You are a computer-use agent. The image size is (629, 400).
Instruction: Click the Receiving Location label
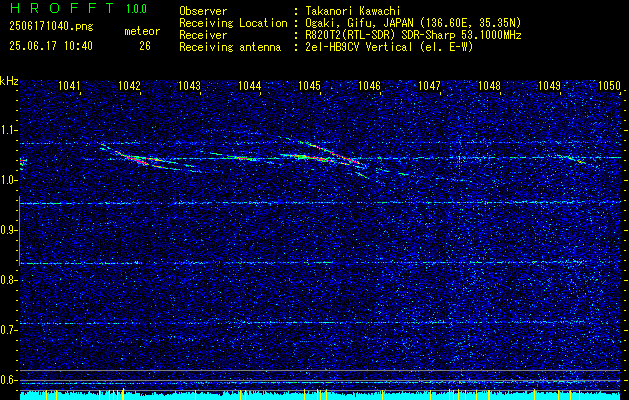(x=233, y=23)
